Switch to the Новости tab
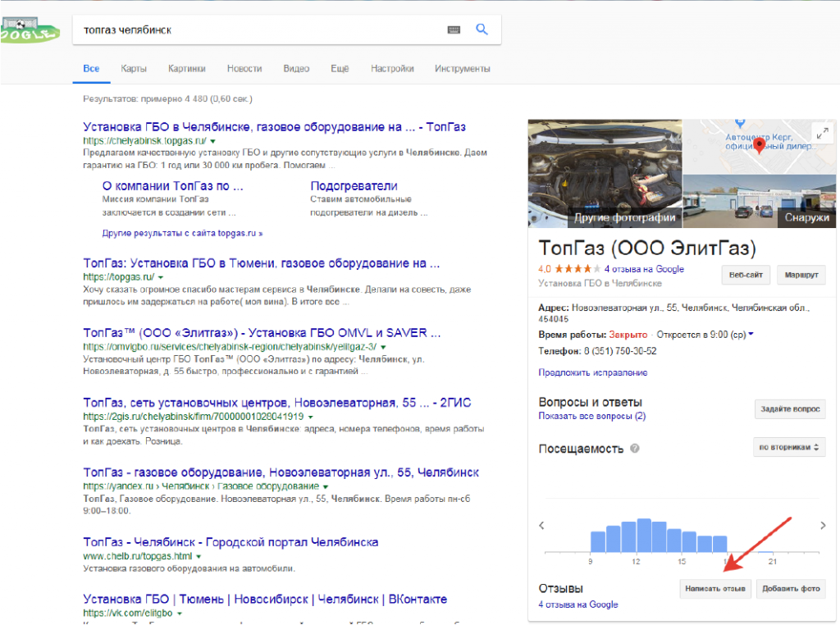 click(x=244, y=69)
